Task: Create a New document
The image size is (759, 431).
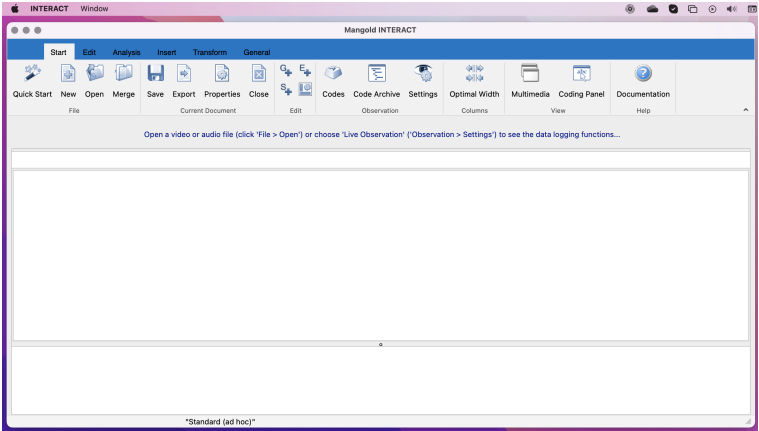Action: (68, 81)
